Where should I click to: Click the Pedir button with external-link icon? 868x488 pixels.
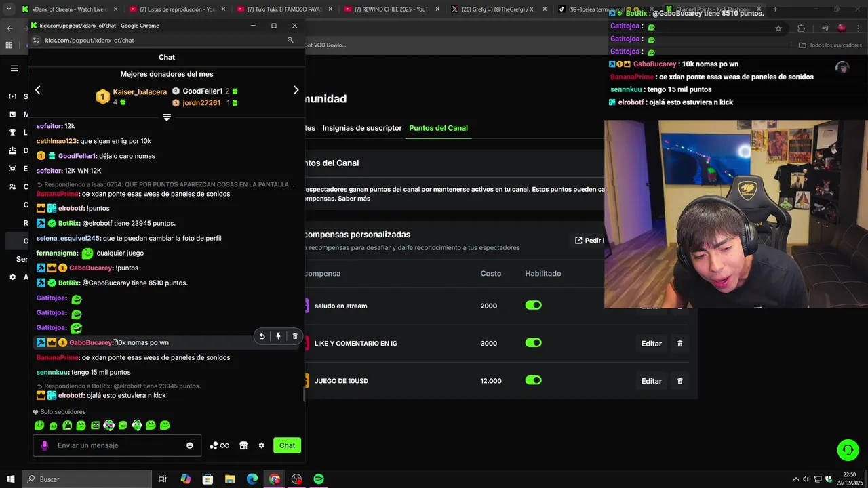pyautogui.click(x=589, y=240)
